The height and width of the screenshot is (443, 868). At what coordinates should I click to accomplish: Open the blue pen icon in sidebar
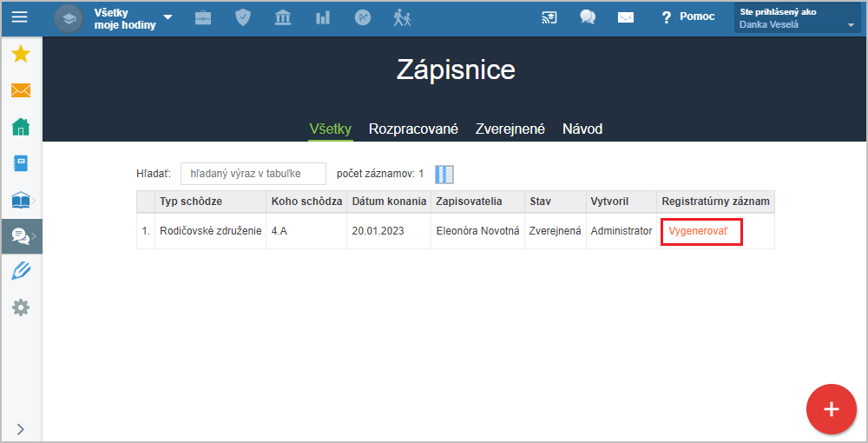pos(21,271)
